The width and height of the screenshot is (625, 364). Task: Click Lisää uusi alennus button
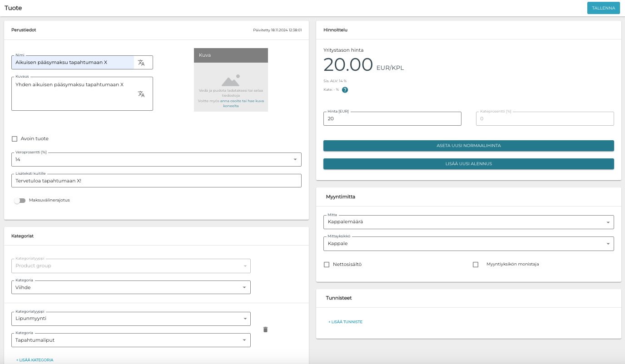pyautogui.click(x=468, y=164)
